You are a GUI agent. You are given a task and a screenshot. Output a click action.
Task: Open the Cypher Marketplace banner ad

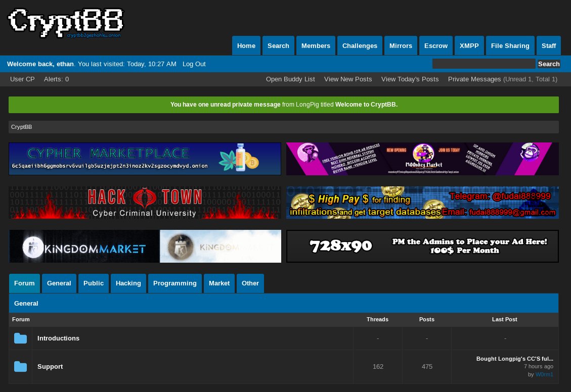click(x=145, y=159)
